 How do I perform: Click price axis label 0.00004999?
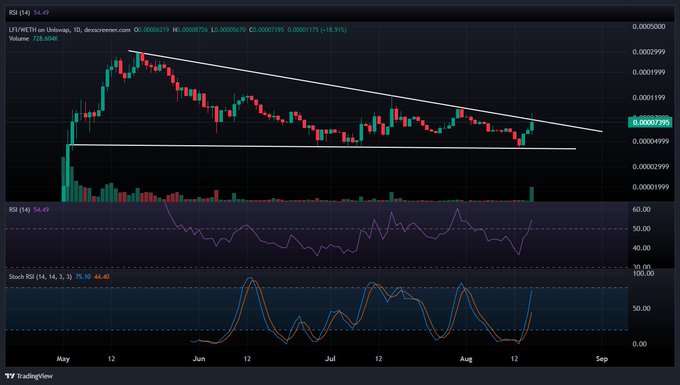pos(650,141)
